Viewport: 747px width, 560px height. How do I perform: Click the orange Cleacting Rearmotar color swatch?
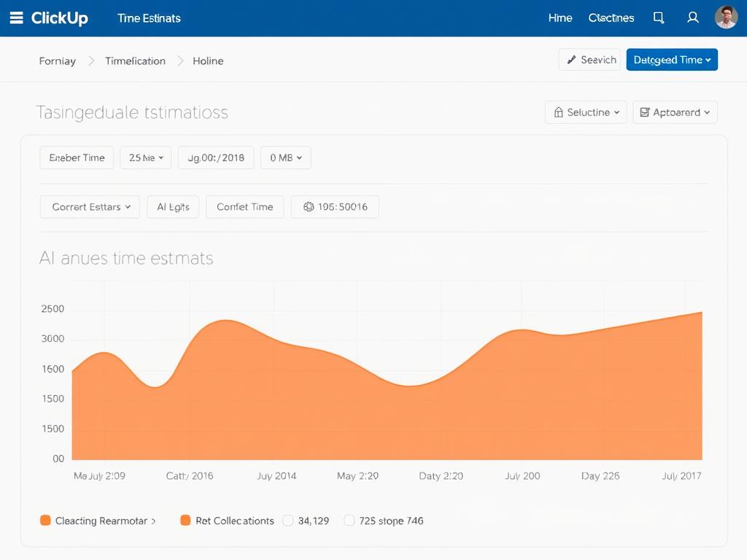pyautogui.click(x=45, y=521)
